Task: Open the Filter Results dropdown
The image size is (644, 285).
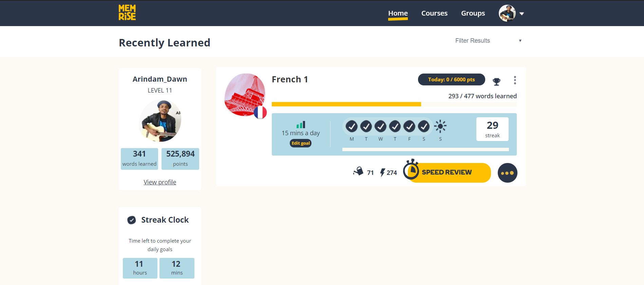Action: (488, 41)
